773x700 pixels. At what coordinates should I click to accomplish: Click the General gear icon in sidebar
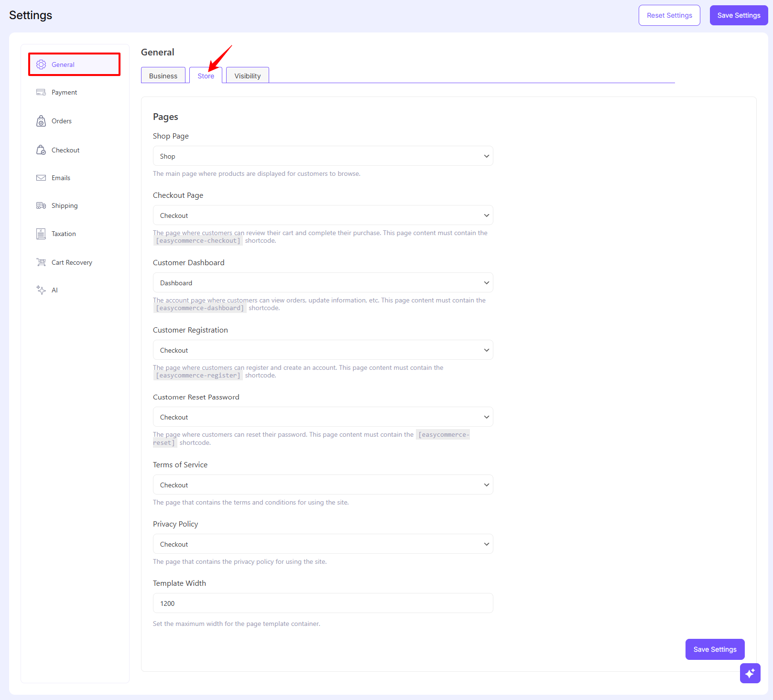[x=41, y=65]
